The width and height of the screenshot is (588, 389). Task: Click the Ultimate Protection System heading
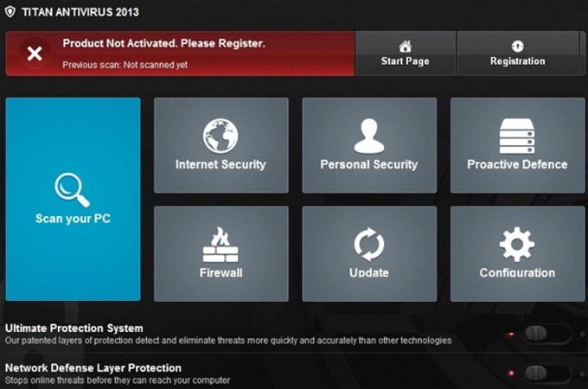click(74, 328)
